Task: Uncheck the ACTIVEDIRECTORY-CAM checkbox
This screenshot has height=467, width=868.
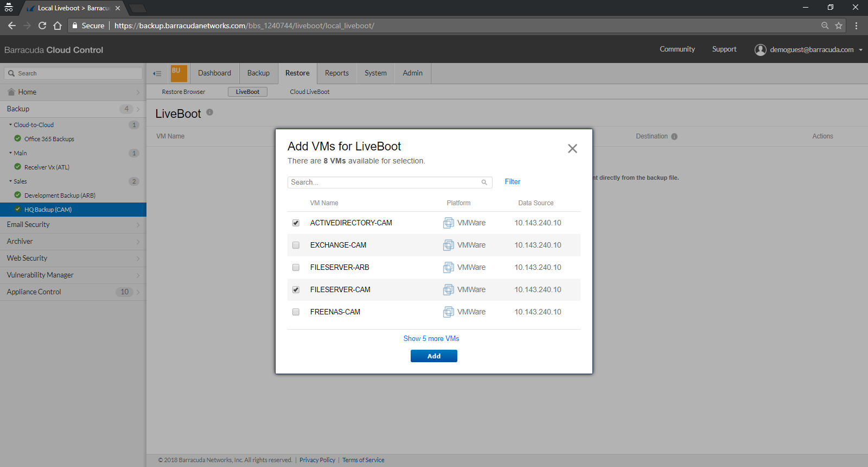Action: click(x=296, y=223)
